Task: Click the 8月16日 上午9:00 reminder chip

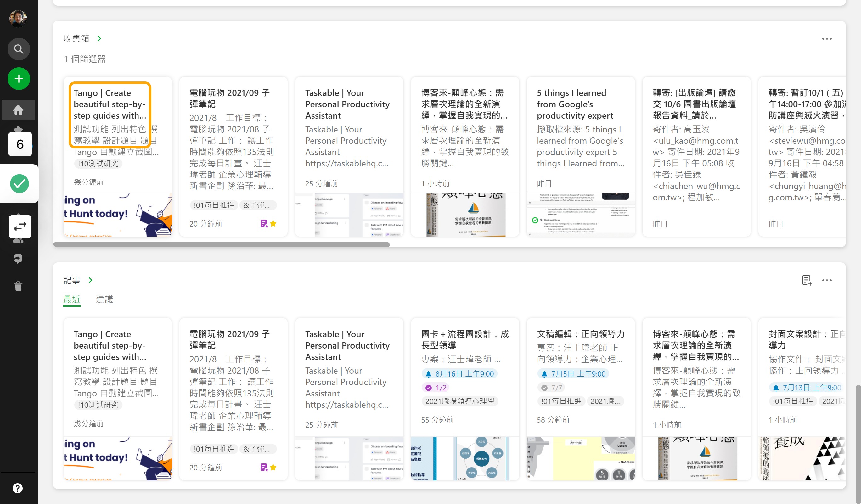Action: tap(459, 374)
